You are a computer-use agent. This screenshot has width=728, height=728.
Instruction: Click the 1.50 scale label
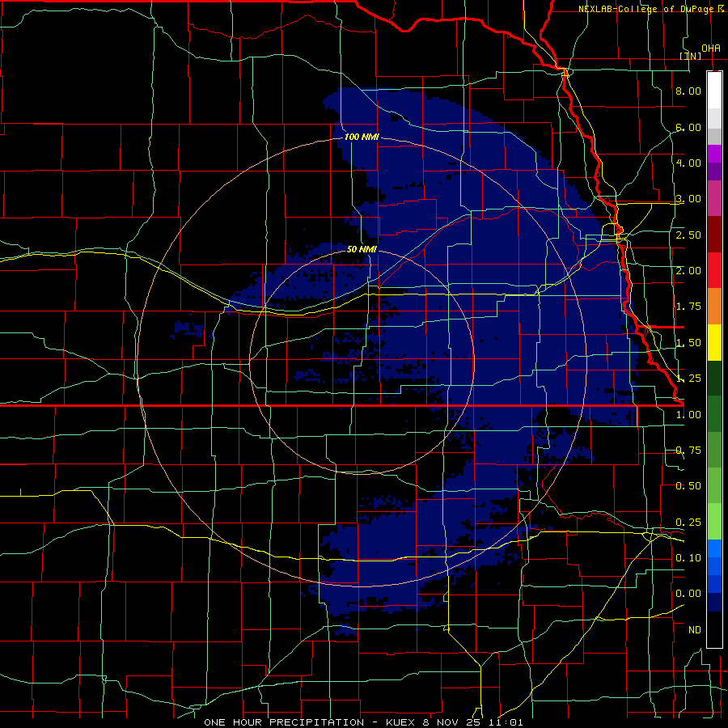688,343
